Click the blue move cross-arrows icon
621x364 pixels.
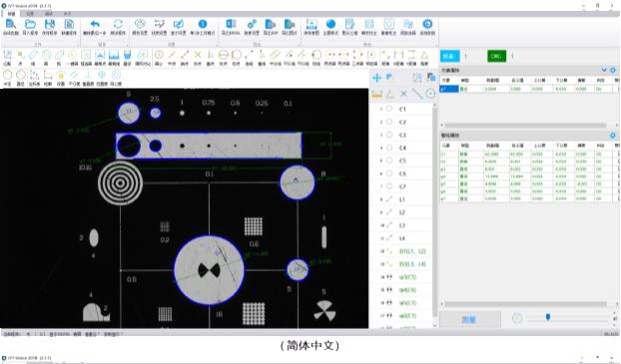[x=377, y=78]
